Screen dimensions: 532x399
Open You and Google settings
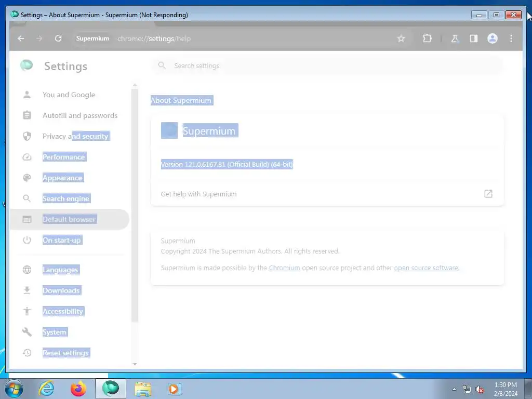[69, 95]
